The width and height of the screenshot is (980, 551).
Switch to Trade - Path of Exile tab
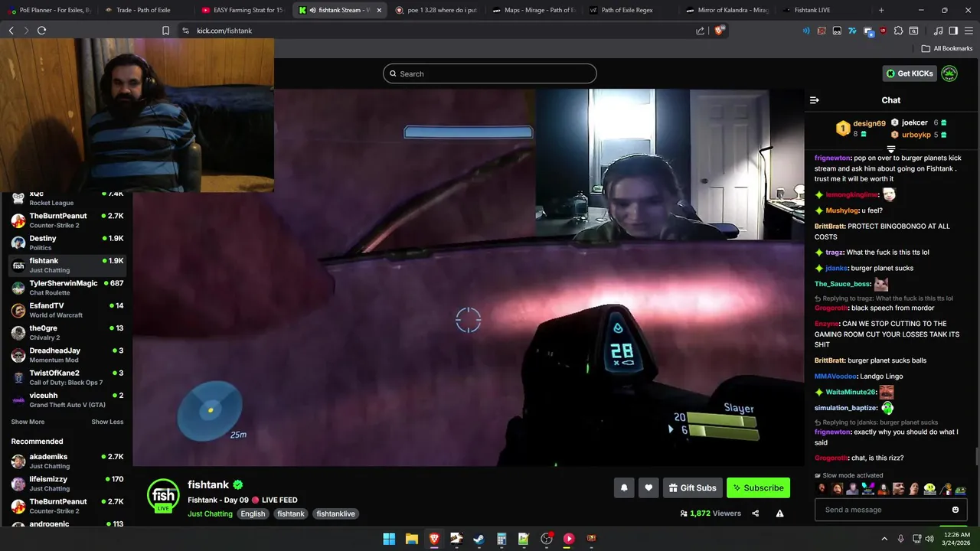coord(143,10)
